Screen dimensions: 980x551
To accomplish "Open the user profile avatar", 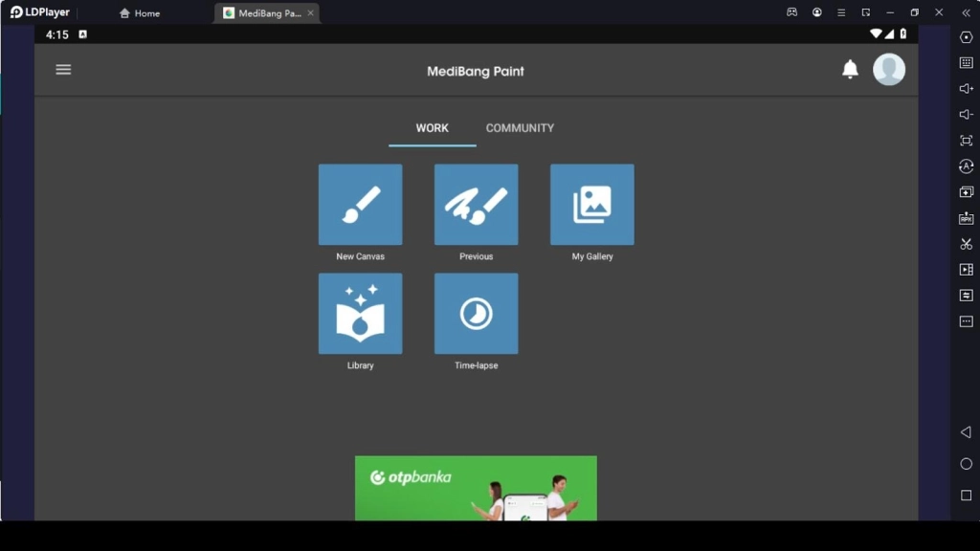I will point(889,69).
